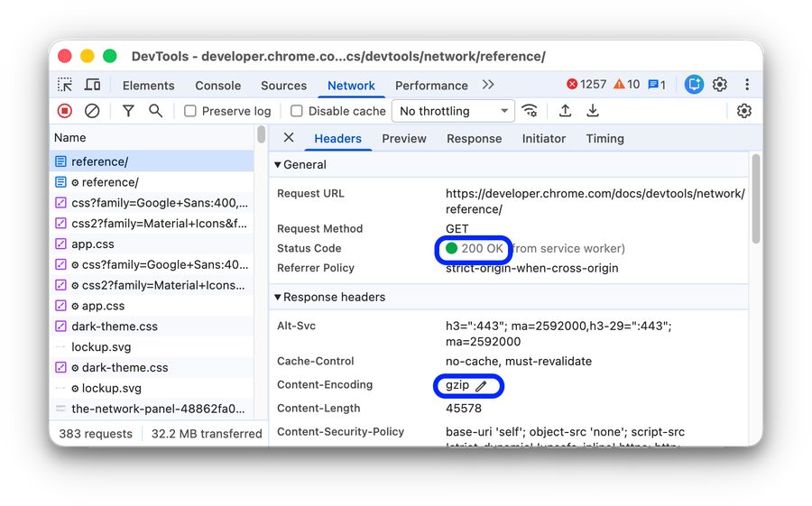
Task: Open network search magnifier
Action: coord(155,111)
